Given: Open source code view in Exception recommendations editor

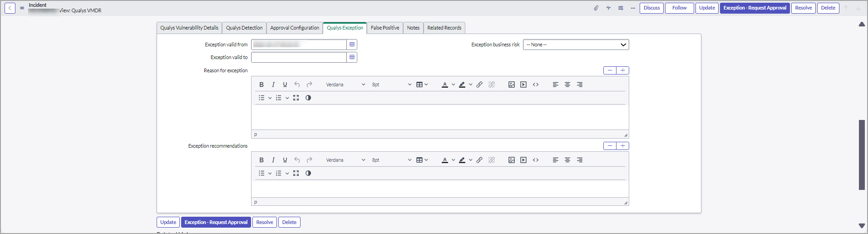Looking at the screenshot, I should tap(536, 160).
